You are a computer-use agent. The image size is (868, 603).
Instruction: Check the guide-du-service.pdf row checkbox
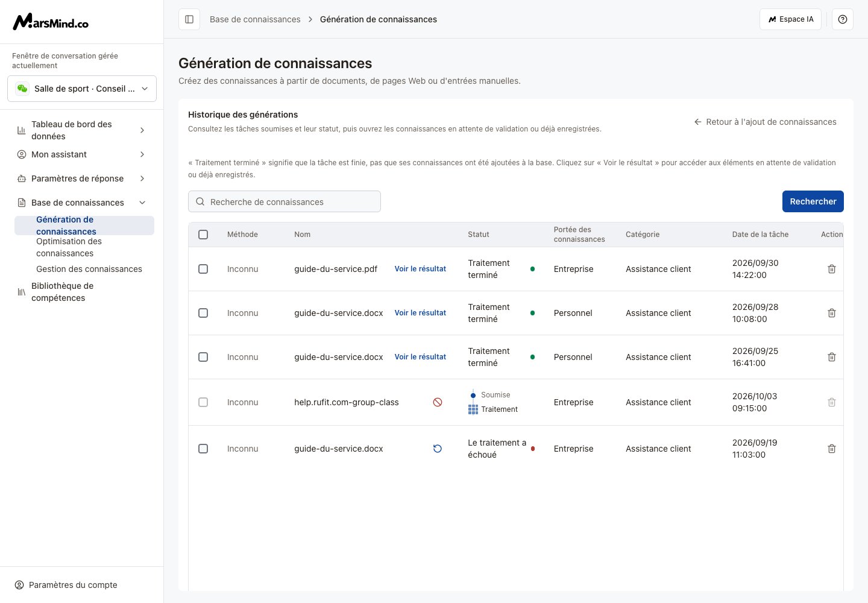click(203, 269)
